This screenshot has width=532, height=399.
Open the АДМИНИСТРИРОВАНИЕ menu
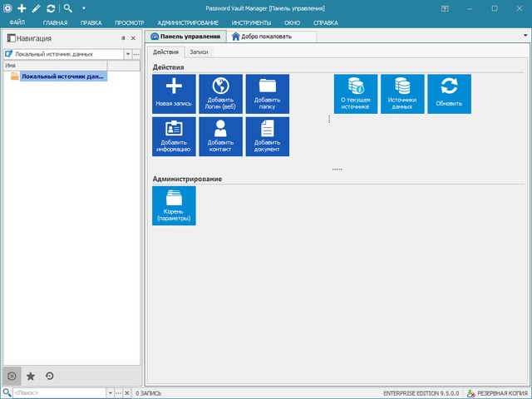(188, 22)
